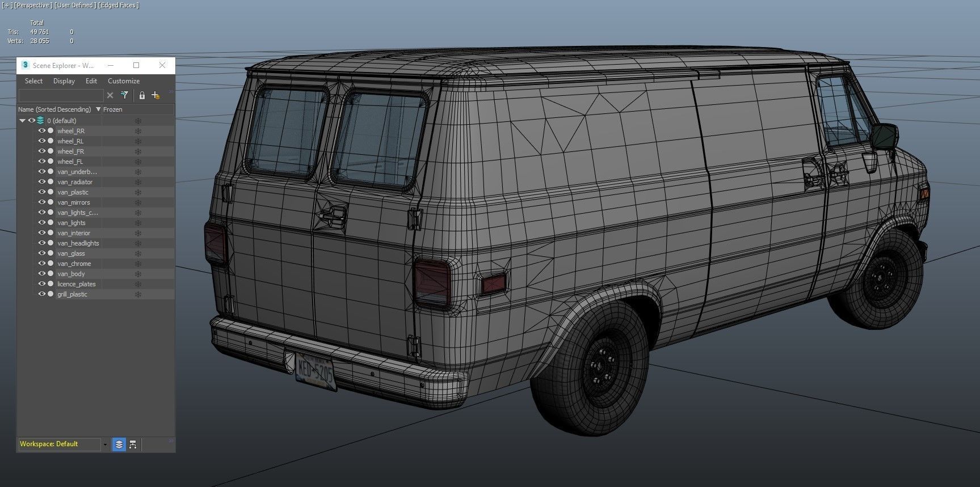Expand the Scene Explorer bottom toolbar overflow chevron
Image resolution: width=980 pixels, height=487 pixels.
[x=171, y=440]
